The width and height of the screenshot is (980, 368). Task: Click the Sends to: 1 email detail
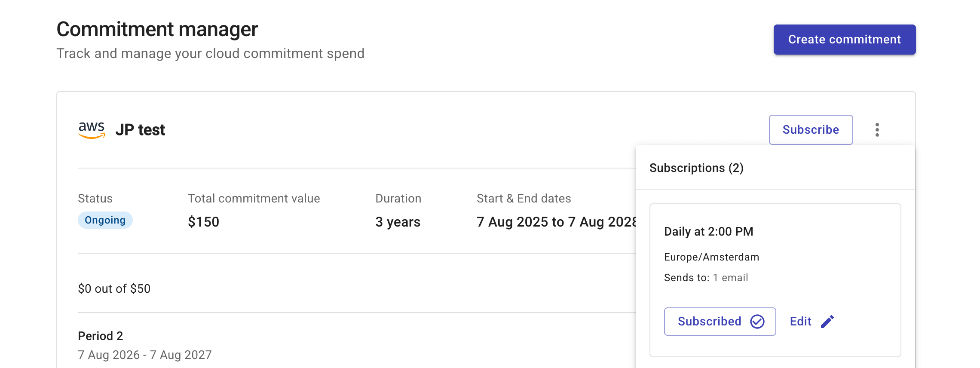point(706,277)
